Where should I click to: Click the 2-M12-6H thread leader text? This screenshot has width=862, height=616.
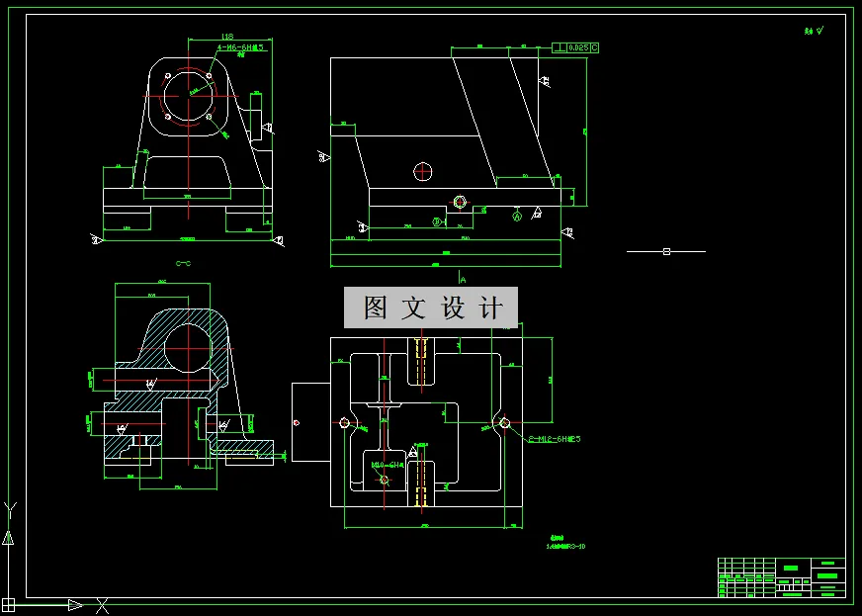click(x=555, y=439)
